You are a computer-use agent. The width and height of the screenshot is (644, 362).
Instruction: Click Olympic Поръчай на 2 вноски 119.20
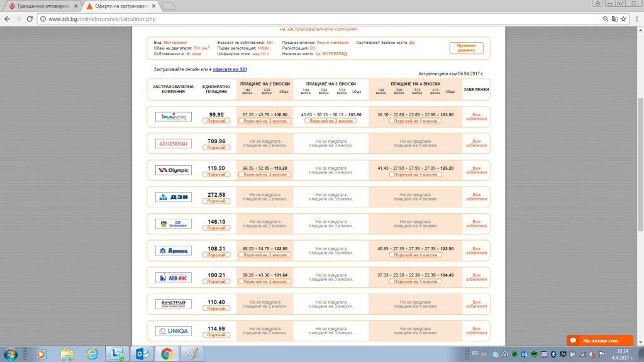pyautogui.click(x=265, y=175)
